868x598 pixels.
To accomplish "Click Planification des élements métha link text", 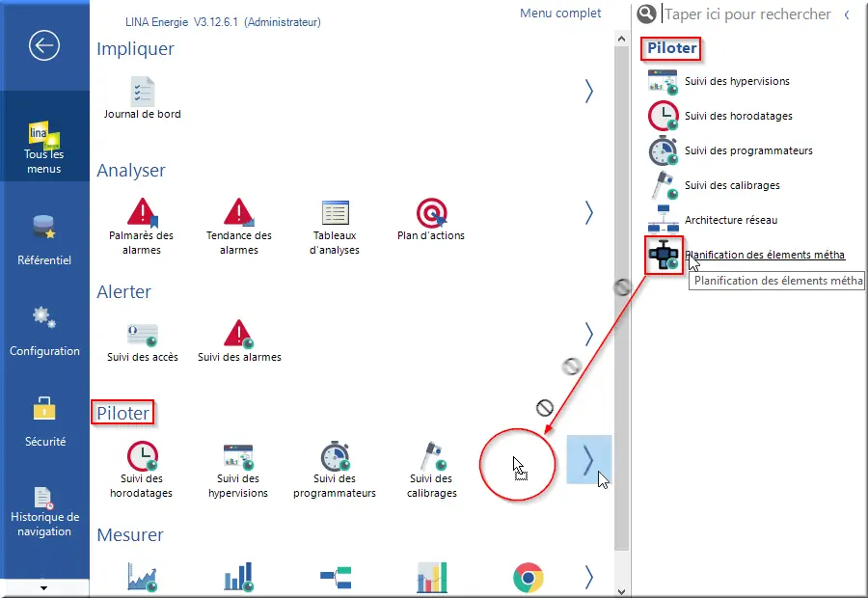I will coord(765,255).
